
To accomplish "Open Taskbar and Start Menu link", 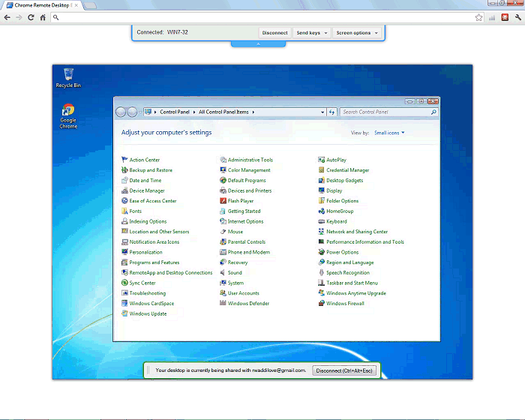I will tap(352, 283).
